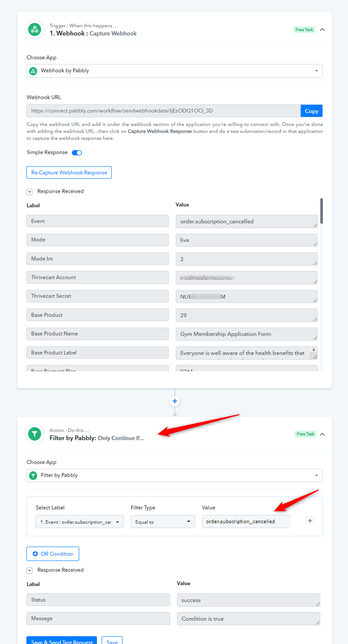Click Re-Capture Webhook Response button
The image size is (348, 644).
(x=69, y=172)
